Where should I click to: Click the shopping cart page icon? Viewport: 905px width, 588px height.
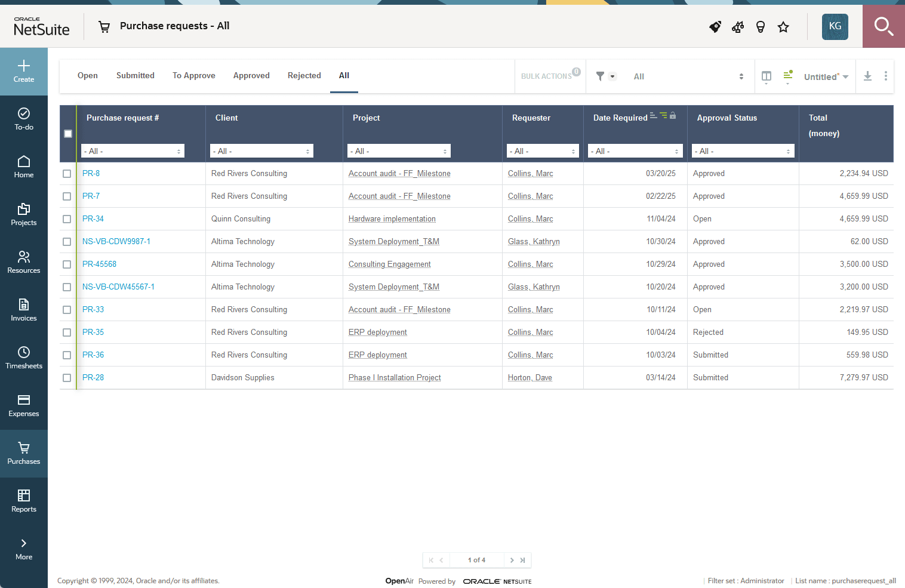(x=104, y=27)
